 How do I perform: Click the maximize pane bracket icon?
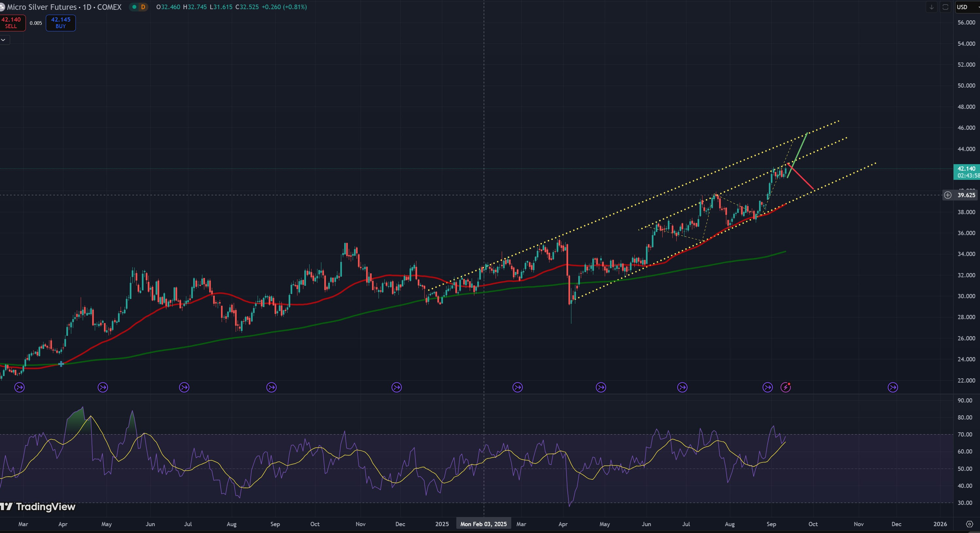click(x=945, y=7)
